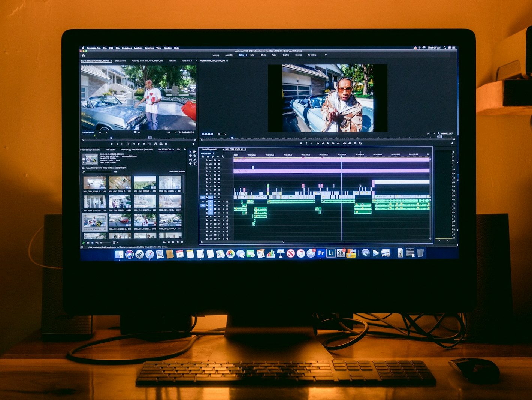Open Source monitor Fit zoom dropdown
532x400 pixels.
click(x=103, y=132)
